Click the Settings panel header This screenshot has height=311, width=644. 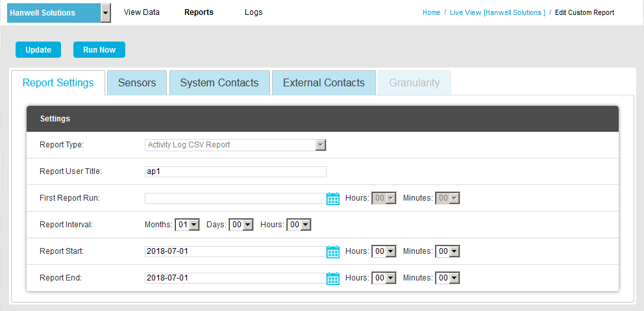[323, 119]
